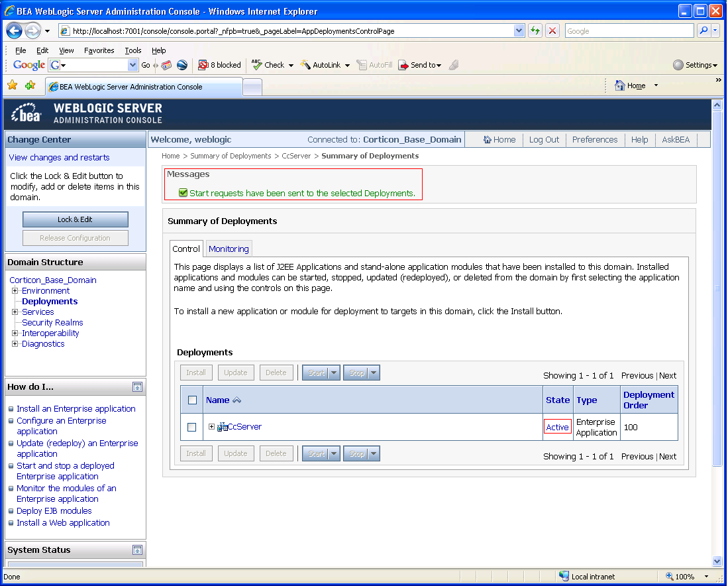Click the highlighter pen toolbar icon
Screen dimensions: 728x586
click(454, 65)
